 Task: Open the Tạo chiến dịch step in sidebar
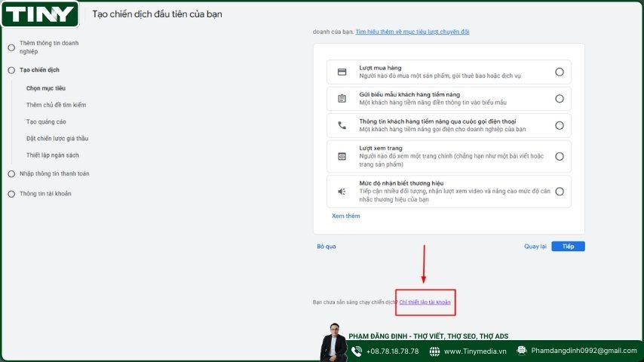coord(39,70)
